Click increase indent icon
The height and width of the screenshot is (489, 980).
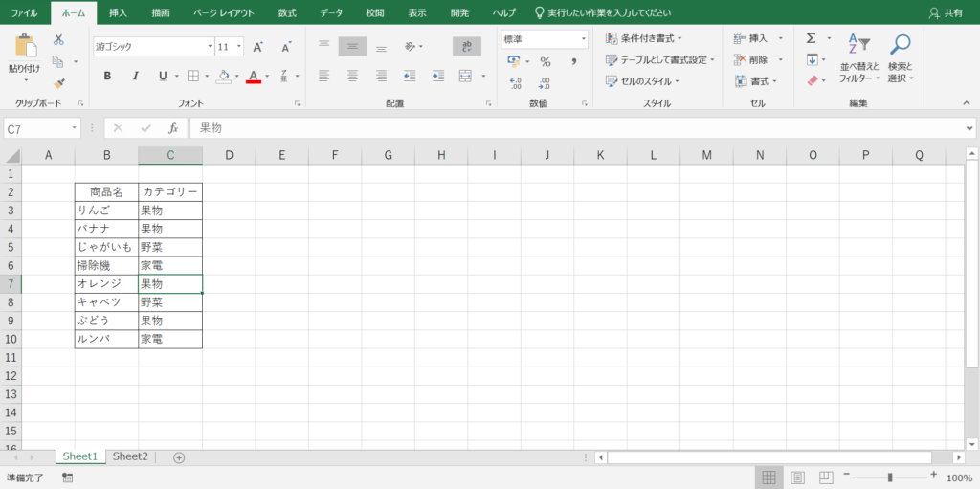point(437,76)
